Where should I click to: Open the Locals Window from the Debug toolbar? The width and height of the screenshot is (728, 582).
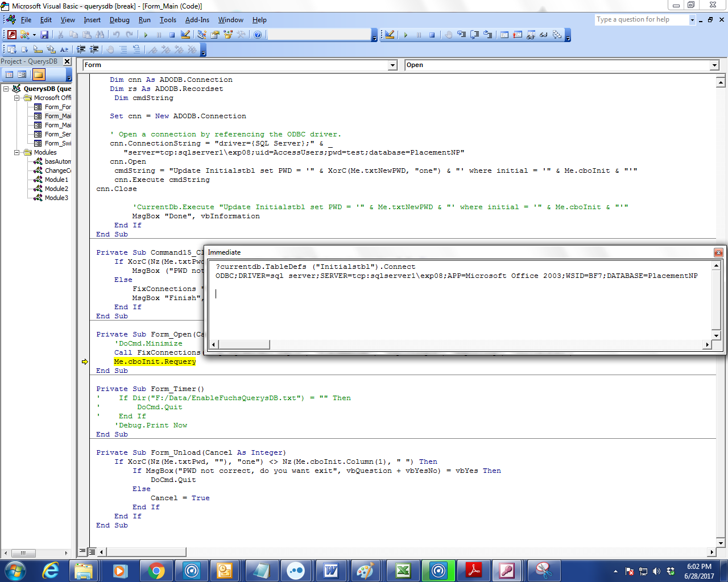504,35
